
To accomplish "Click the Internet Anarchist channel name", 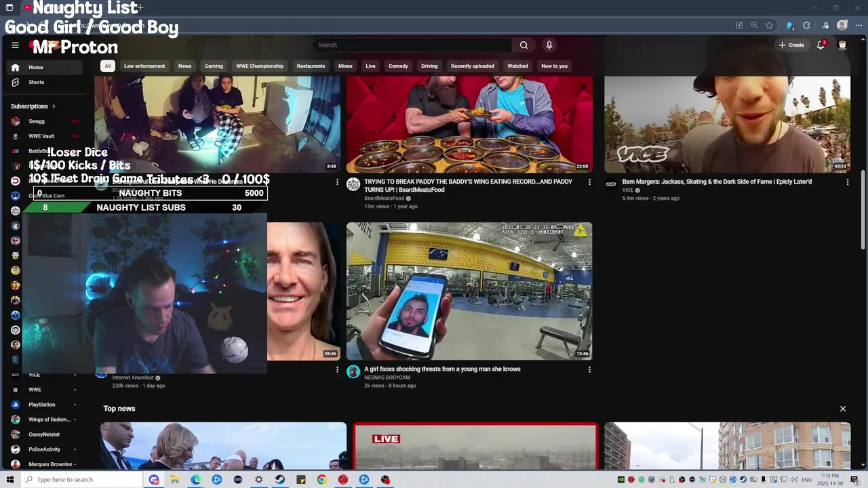I will click(133, 378).
